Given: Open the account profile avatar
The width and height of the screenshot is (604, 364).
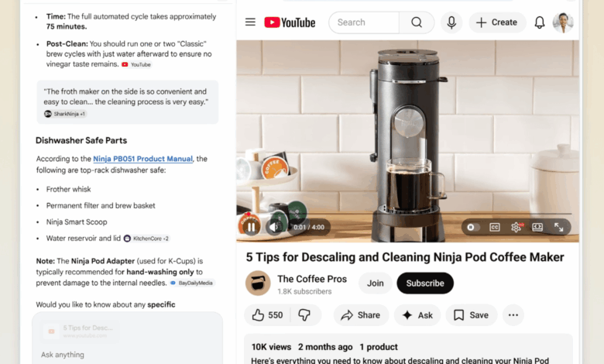Looking at the screenshot, I should 563,22.
